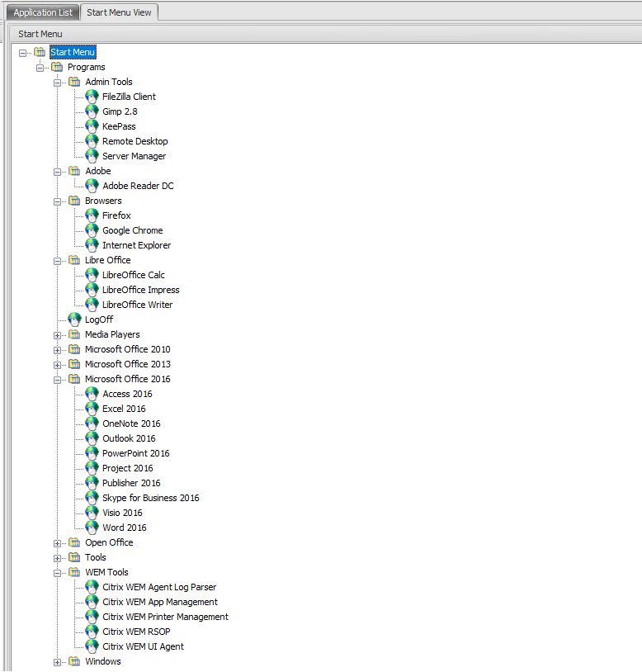This screenshot has height=672, width=642.
Task: Click the Adobe folder icon
Action: point(74,171)
